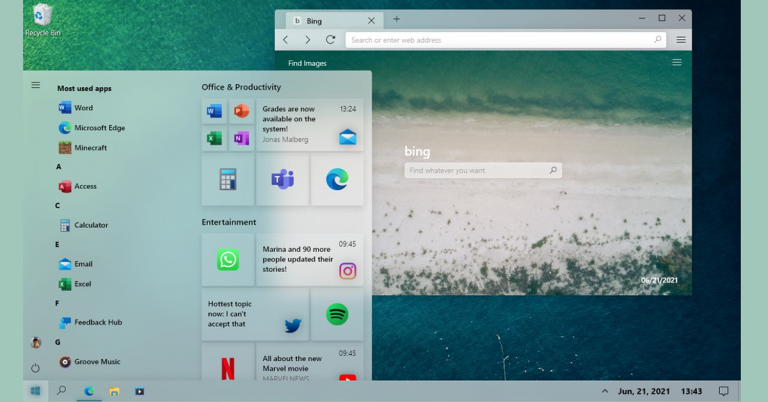
Task: Open the Calculator tile
Action: (x=228, y=179)
